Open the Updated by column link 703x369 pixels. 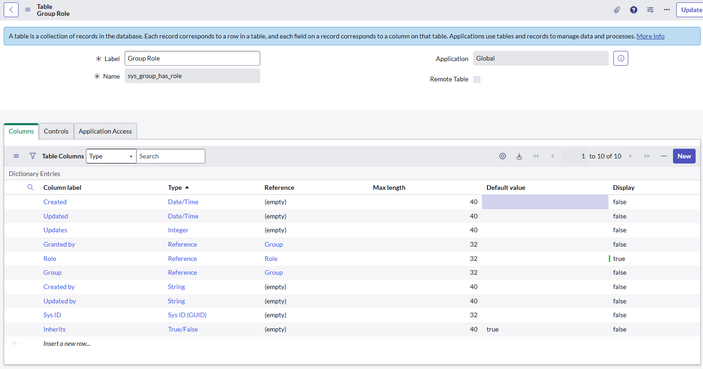tap(60, 301)
